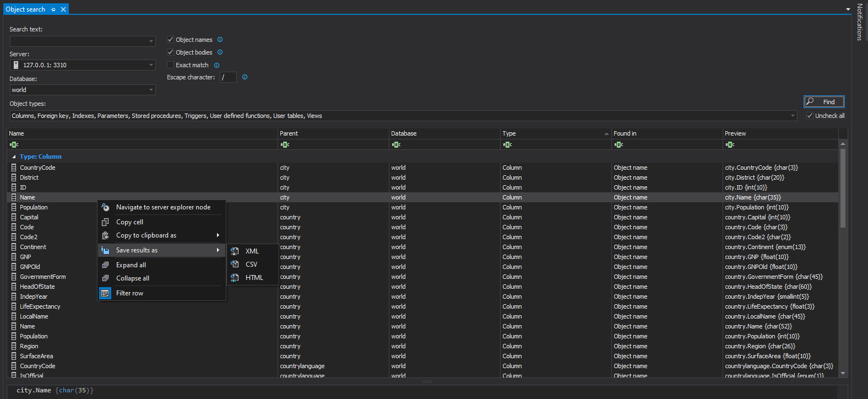
Task: Enable the Exact match checkbox
Action: pyautogui.click(x=171, y=65)
